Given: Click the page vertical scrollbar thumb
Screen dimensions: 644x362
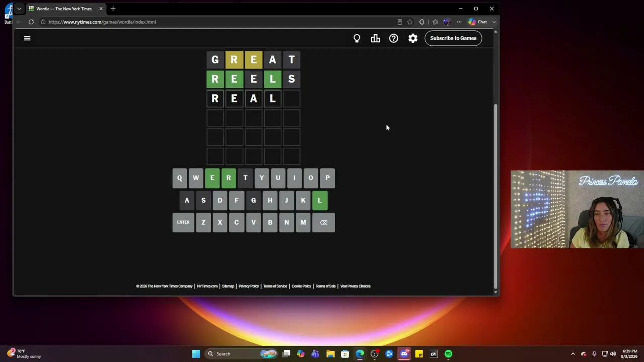Looking at the screenshot, I should [496, 196].
